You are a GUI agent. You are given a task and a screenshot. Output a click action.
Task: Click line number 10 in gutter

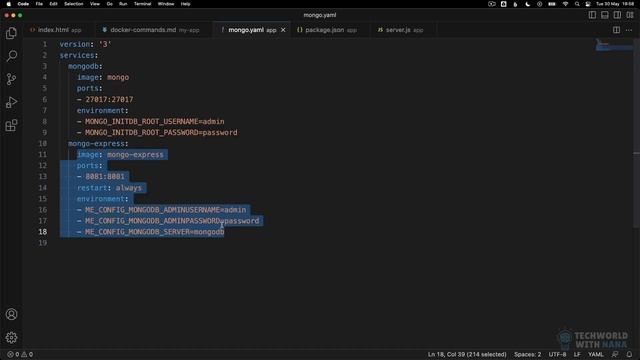[x=43, y=144]
